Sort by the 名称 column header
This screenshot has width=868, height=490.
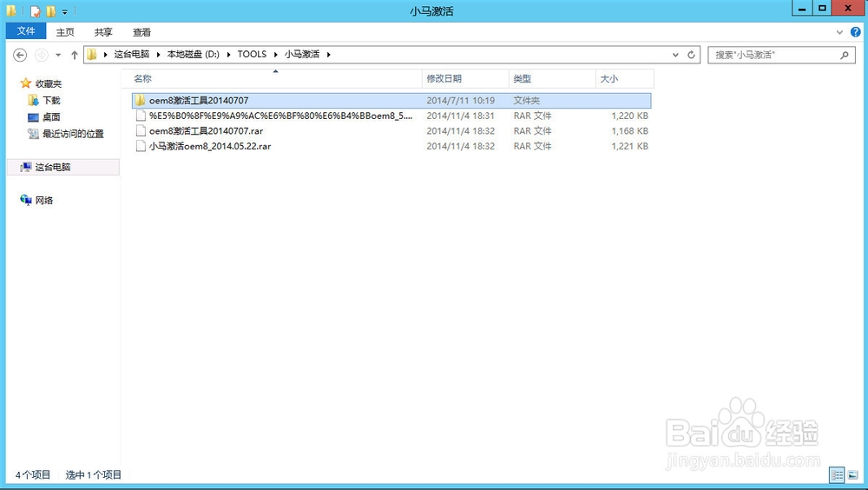point(272,79)
